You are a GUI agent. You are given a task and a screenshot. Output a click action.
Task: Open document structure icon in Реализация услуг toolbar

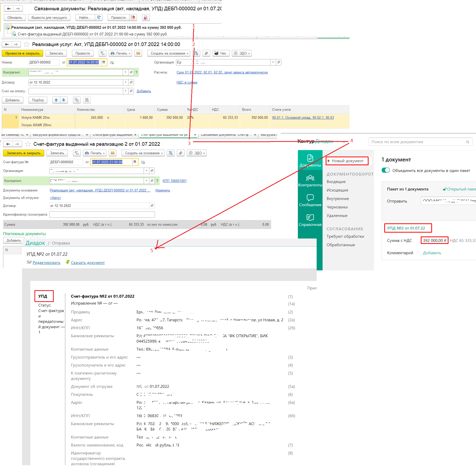196,53
